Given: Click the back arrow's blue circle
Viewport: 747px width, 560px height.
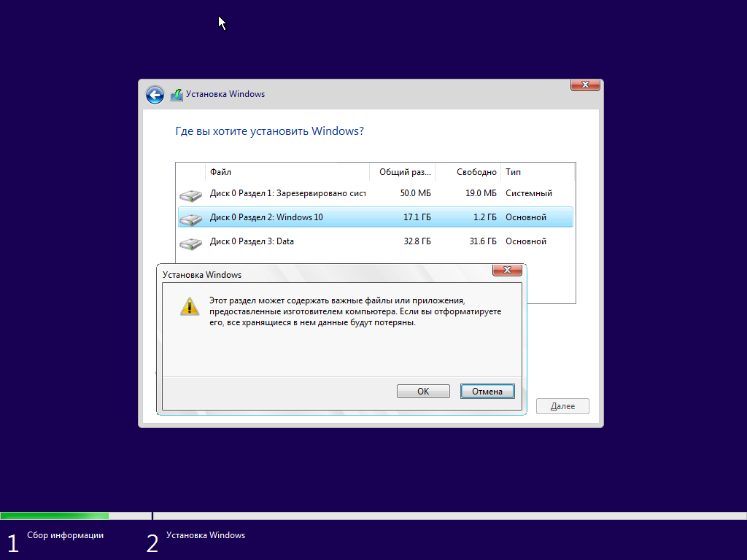Looking at the screenshot, I should [155, 95].
